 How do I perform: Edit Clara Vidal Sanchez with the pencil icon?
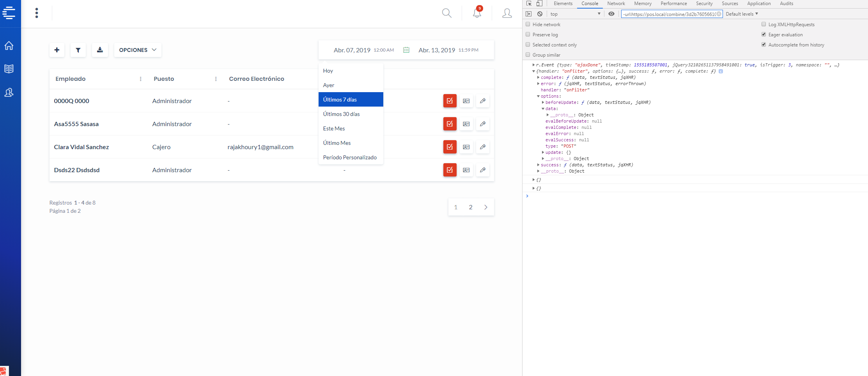(x=482, y=147)
